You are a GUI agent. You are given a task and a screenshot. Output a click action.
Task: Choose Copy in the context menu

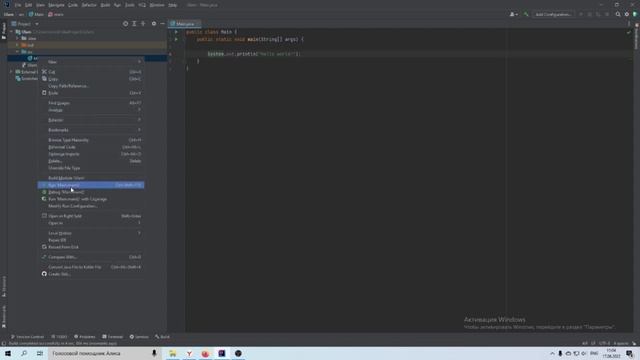tap(91, 79)
